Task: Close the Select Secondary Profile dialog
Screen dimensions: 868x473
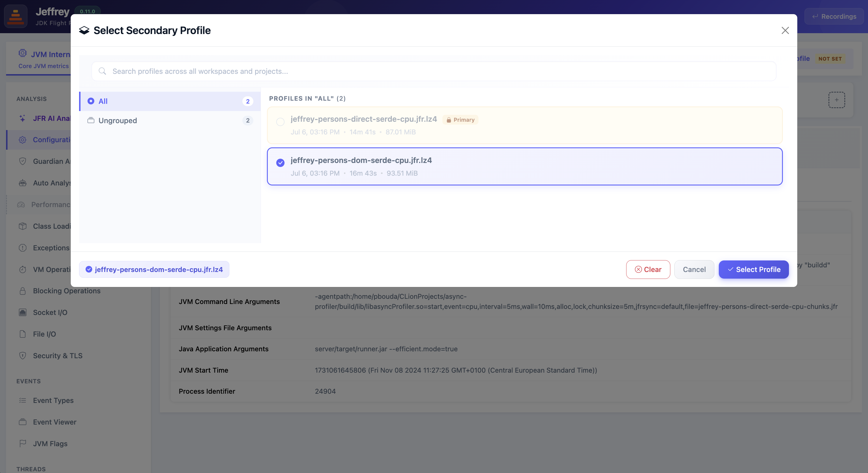Action: pos(785,30)
